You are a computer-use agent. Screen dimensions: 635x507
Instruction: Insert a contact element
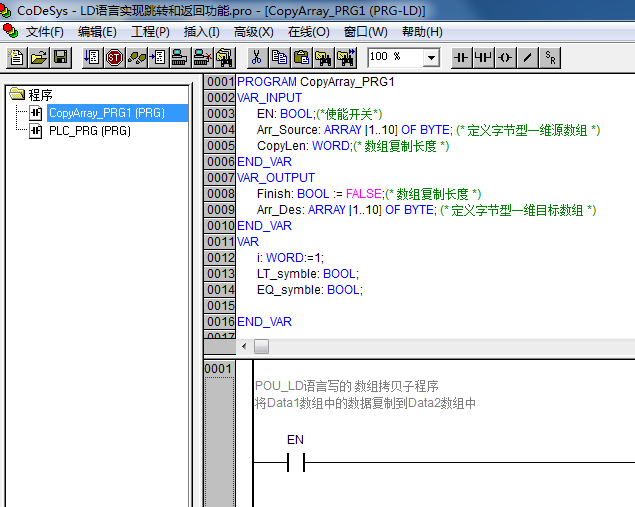[462, 58]
